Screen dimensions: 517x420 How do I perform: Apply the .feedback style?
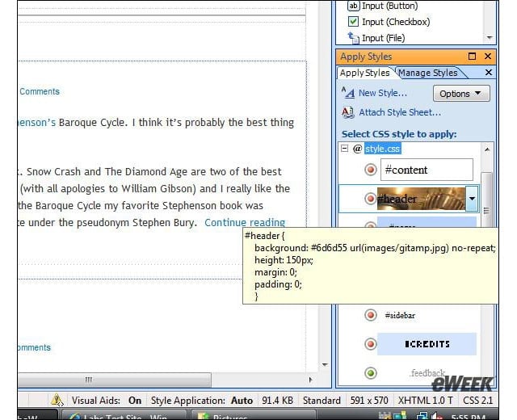427,373
